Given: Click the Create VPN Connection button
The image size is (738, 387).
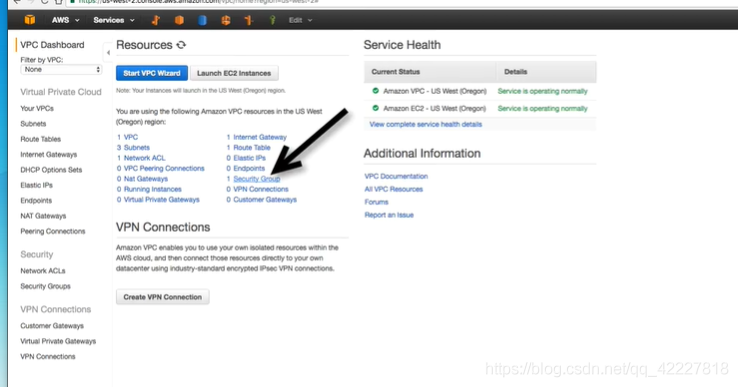Looking at the screenshot, I should click(162, 297).
